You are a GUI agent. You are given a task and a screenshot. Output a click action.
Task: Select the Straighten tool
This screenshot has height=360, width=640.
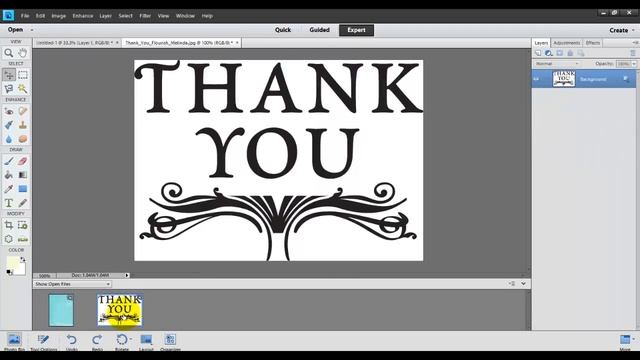[x=23, y=239]
